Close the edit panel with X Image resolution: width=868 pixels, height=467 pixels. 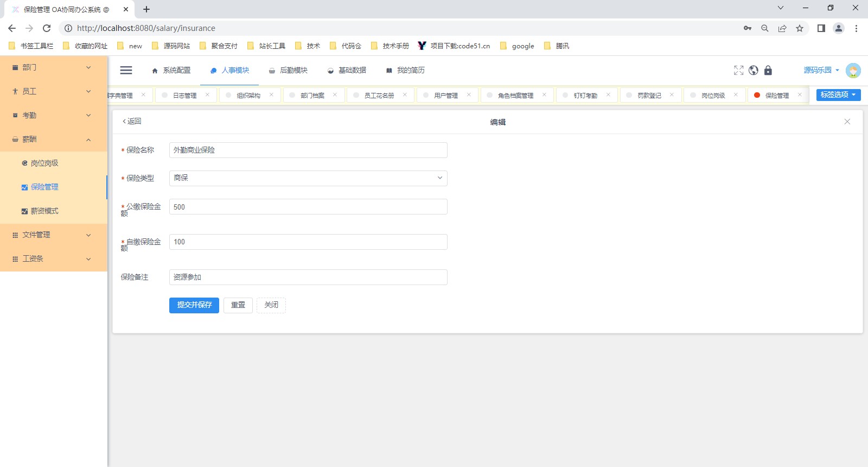point(847,122)
